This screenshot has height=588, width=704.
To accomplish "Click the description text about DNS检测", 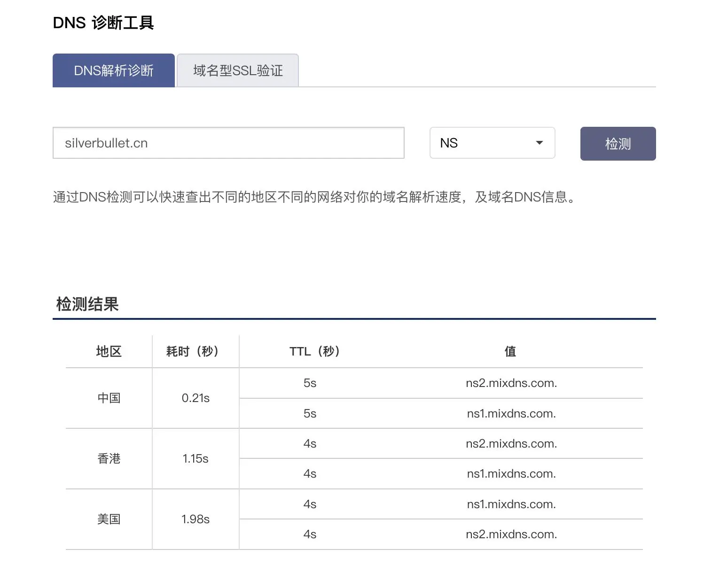I will pyautogui.click(x=314, y=197).
